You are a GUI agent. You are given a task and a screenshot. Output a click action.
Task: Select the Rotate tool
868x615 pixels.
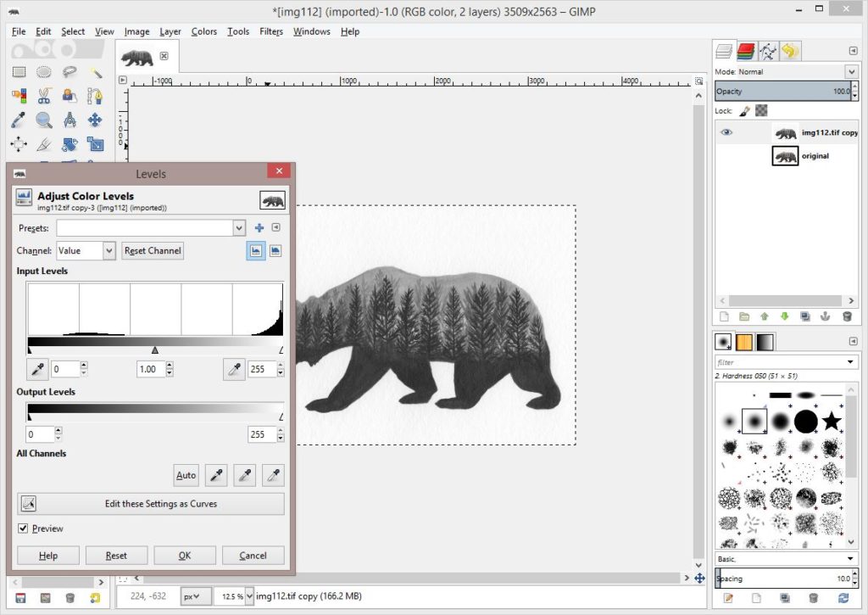point(70,144)
